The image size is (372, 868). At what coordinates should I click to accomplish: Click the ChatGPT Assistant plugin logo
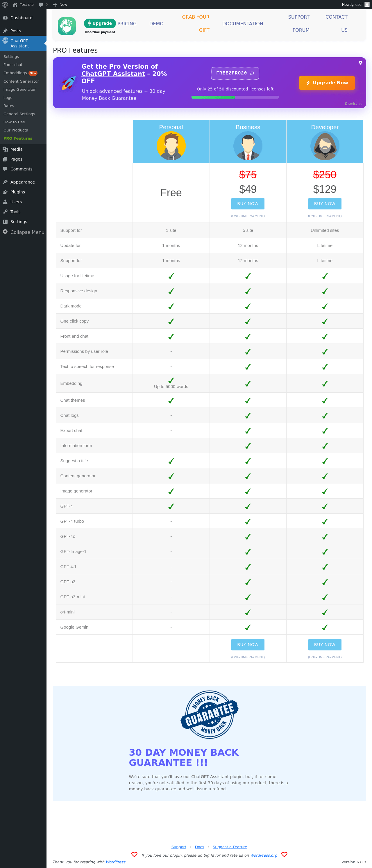click(67, 26)
